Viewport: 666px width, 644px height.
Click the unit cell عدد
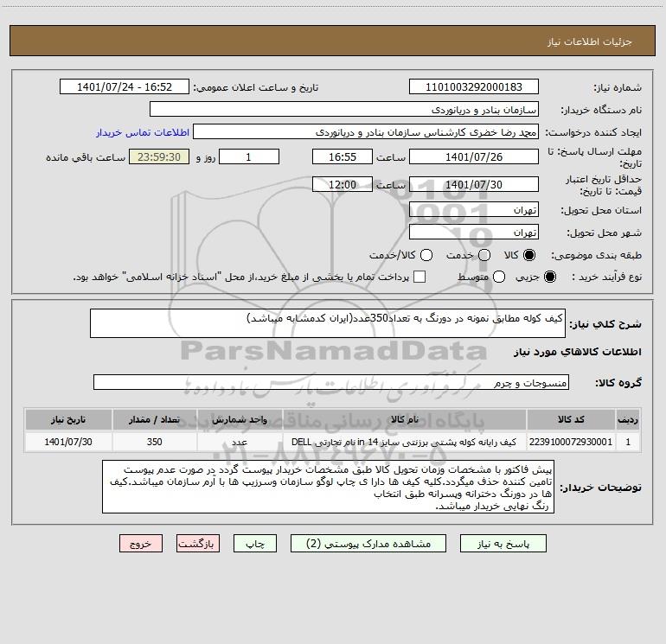[x=240, y=442]
